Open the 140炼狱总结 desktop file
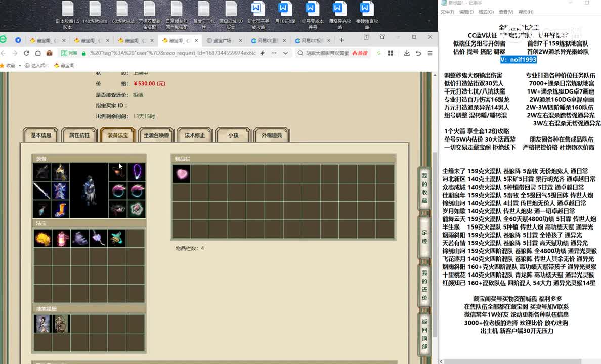This screenshot has width=601, height=364. point(95,13)
